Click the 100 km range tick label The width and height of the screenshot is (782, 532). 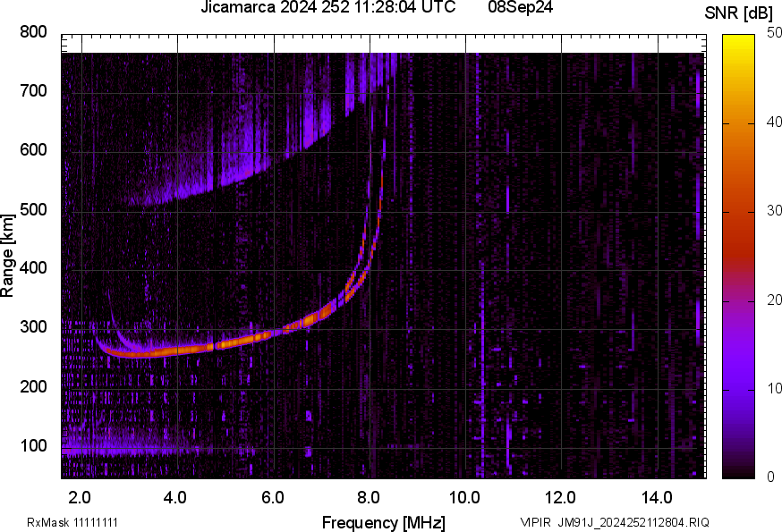click(33, 445)
